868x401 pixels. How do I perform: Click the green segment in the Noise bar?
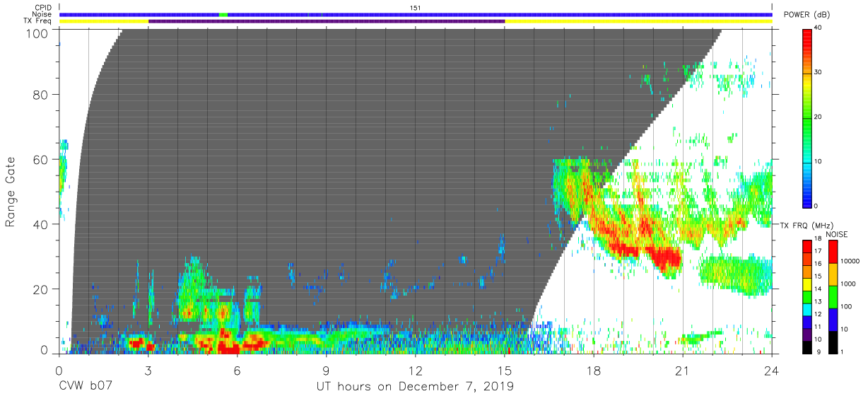pos(223,14)
